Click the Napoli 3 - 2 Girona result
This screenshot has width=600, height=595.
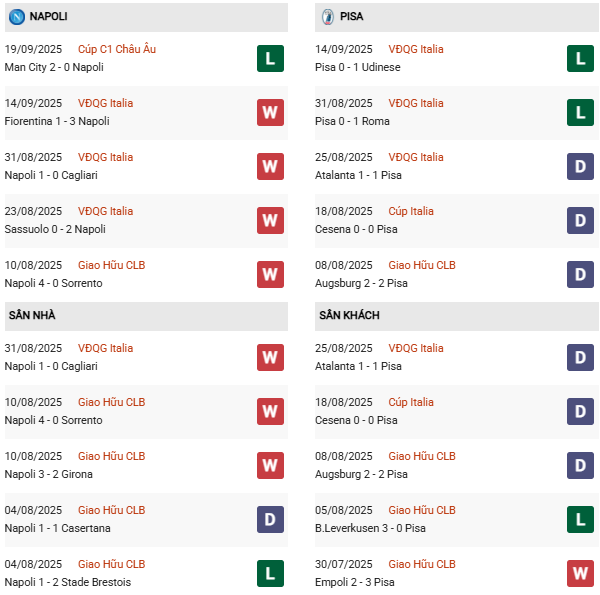(50, 474)
